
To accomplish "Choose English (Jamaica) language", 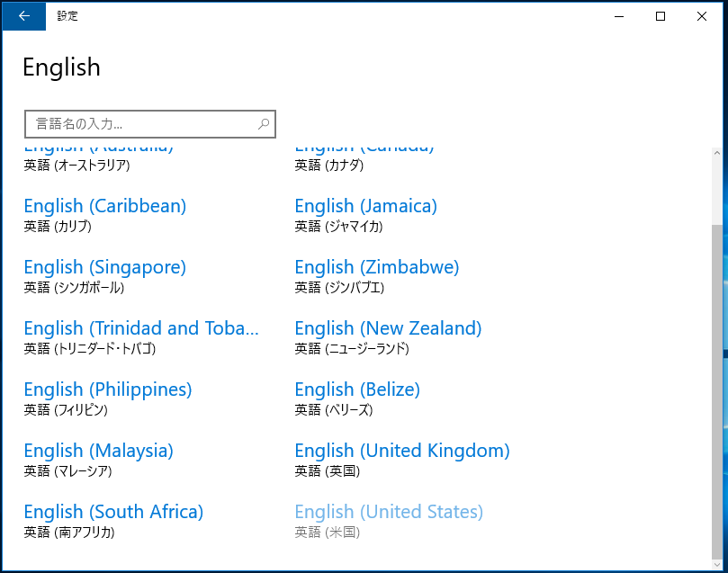I will [366, 215].
